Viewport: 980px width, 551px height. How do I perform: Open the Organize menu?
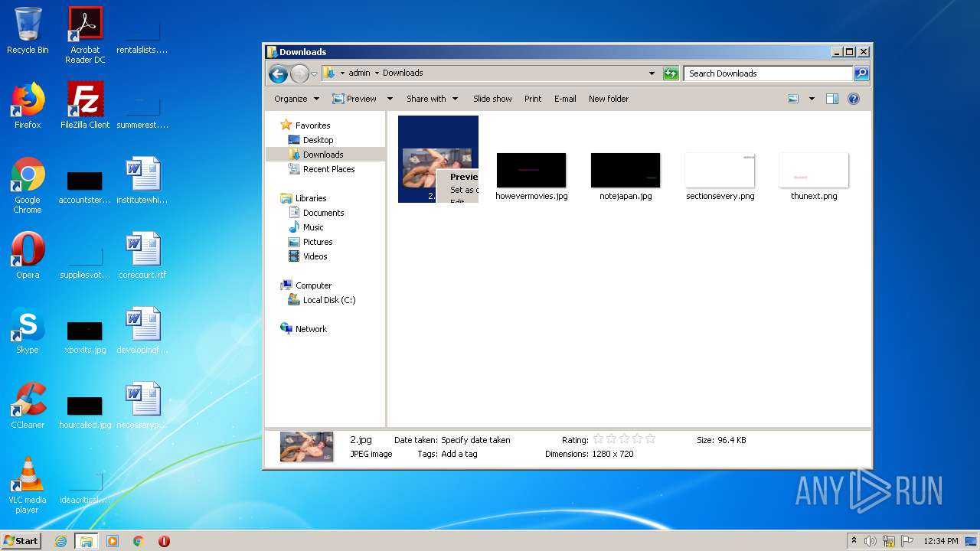click(x=296, y=99)
